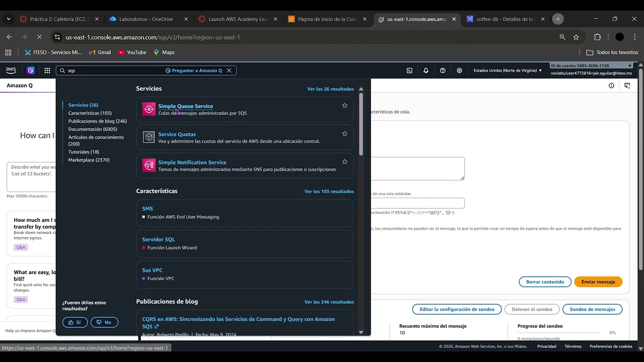The image size is (644, 362).
Task: Open the apps grid in bookmarks bar
Action: pyautogui.click(x=8, y=52)
